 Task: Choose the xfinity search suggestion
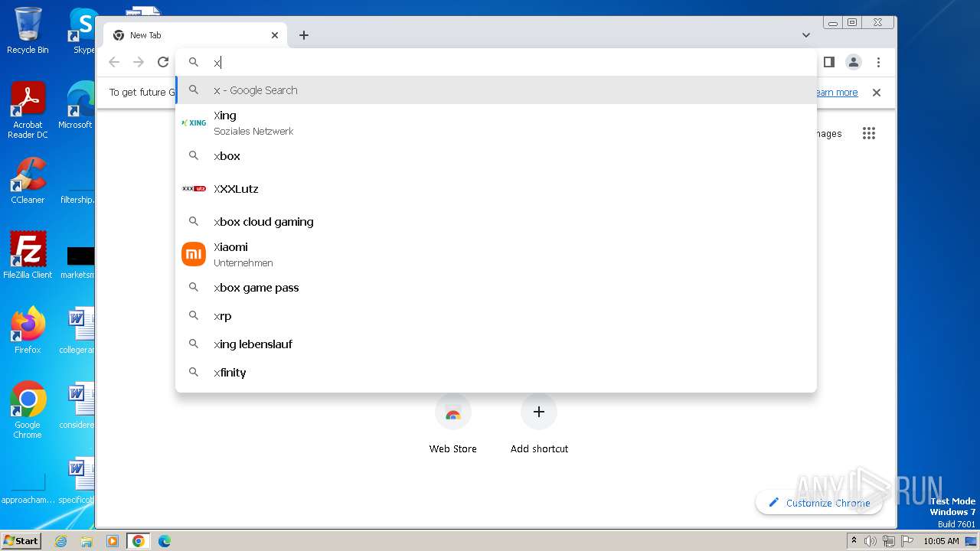click(496, 372)
